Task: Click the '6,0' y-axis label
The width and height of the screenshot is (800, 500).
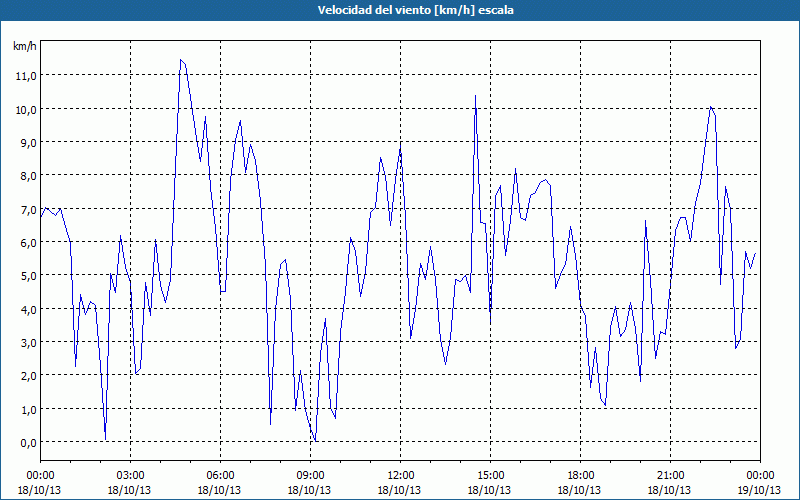Action: click(29, 243)
